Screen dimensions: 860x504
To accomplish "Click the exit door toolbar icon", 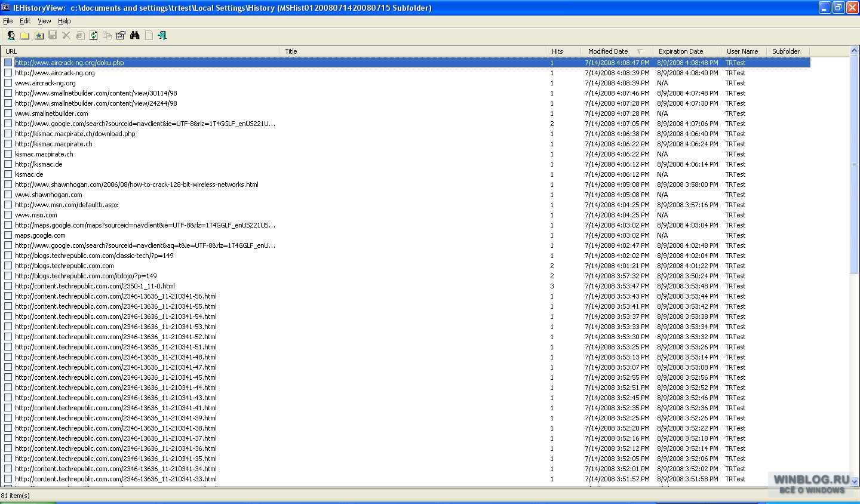I will 162,36.
